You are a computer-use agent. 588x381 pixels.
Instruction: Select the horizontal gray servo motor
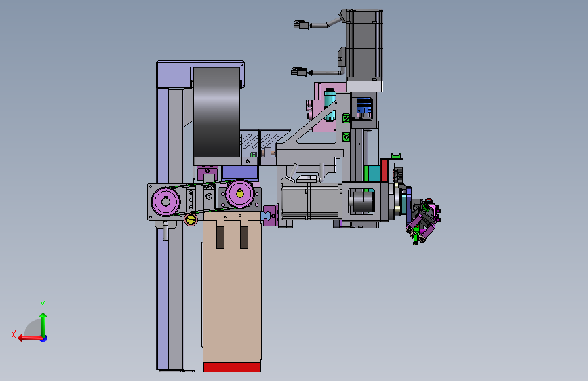(x=311, y=201)
